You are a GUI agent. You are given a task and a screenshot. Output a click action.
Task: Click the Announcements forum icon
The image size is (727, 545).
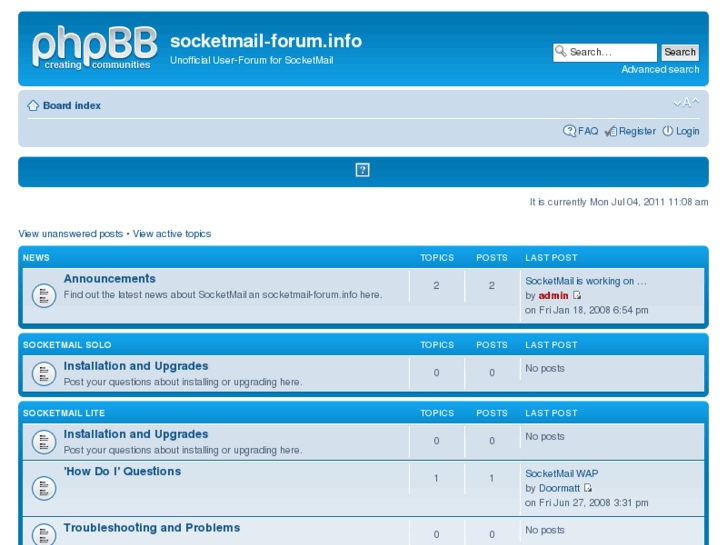pyautogui.click(x=44, y=295)
